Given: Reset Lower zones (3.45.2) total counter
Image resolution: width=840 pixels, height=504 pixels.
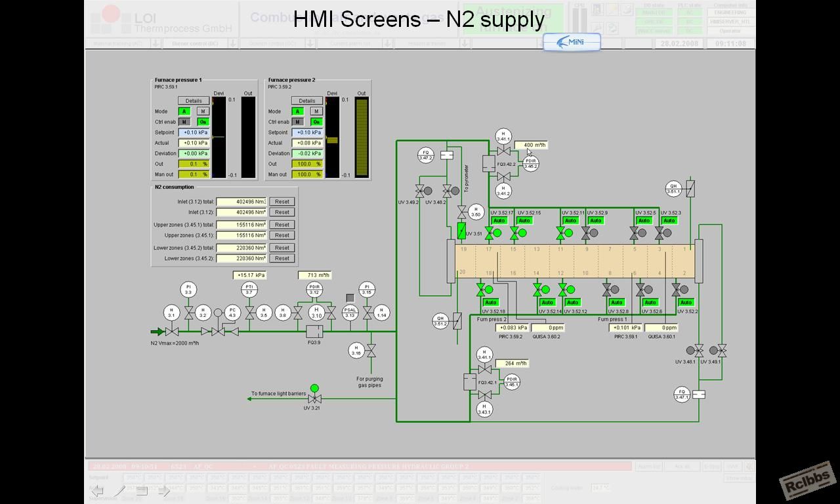Looking at the screenshot, I should (282, 248).
